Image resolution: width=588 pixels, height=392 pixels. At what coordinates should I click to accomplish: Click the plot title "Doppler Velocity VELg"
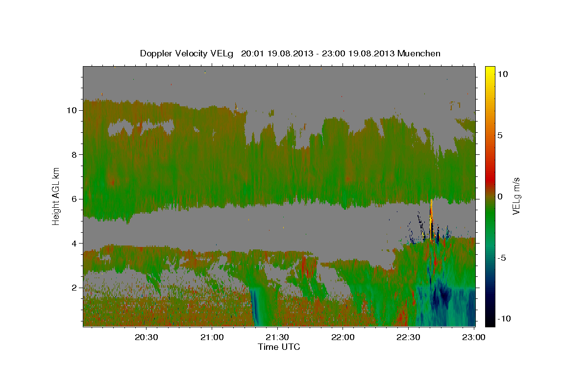point(188,53)
